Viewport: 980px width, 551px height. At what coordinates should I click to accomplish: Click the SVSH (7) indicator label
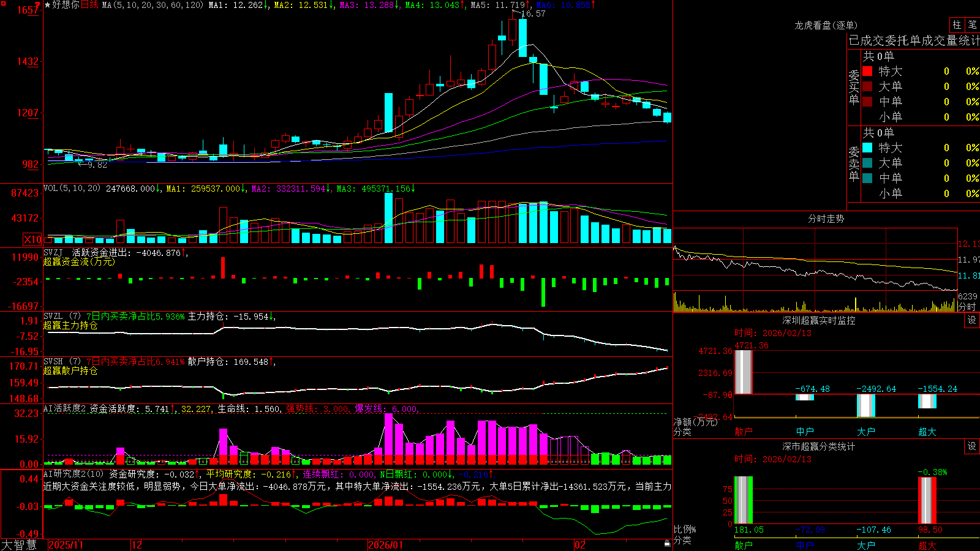[62, 362]
